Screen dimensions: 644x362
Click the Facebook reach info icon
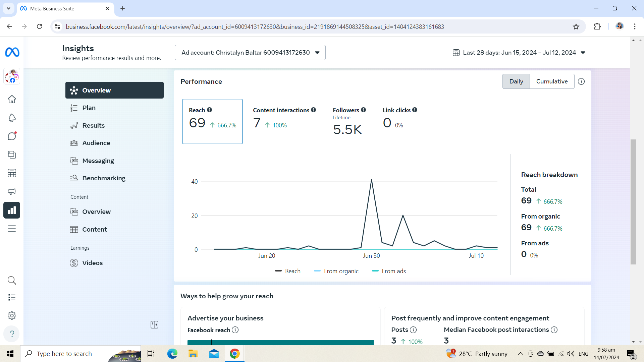point(235,330)
